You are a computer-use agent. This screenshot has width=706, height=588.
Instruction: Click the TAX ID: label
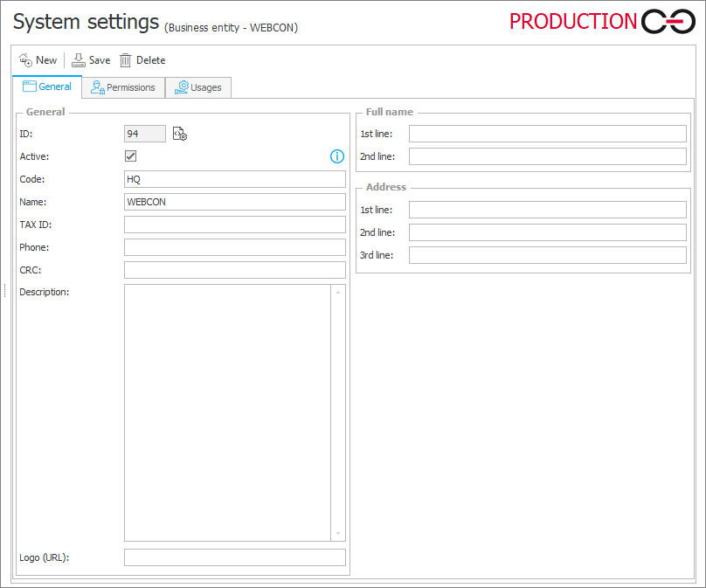pyautogui.click(x=36, y=225)
